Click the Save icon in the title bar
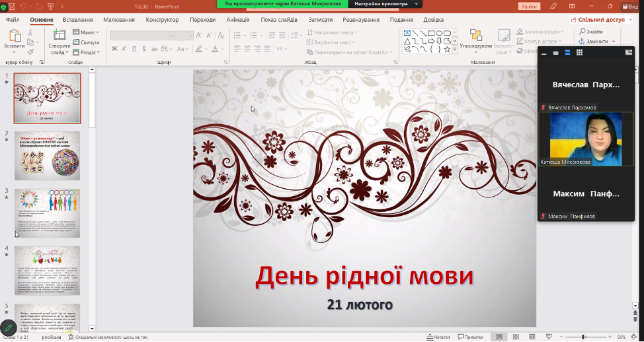This screenshot has width=644, height=342. point(11,6)
